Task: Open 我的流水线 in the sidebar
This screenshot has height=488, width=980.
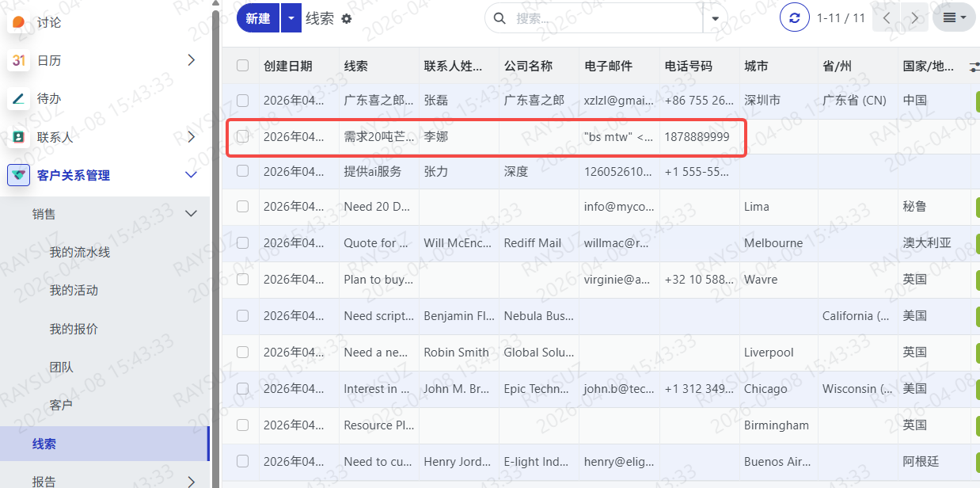Action: 79,252
